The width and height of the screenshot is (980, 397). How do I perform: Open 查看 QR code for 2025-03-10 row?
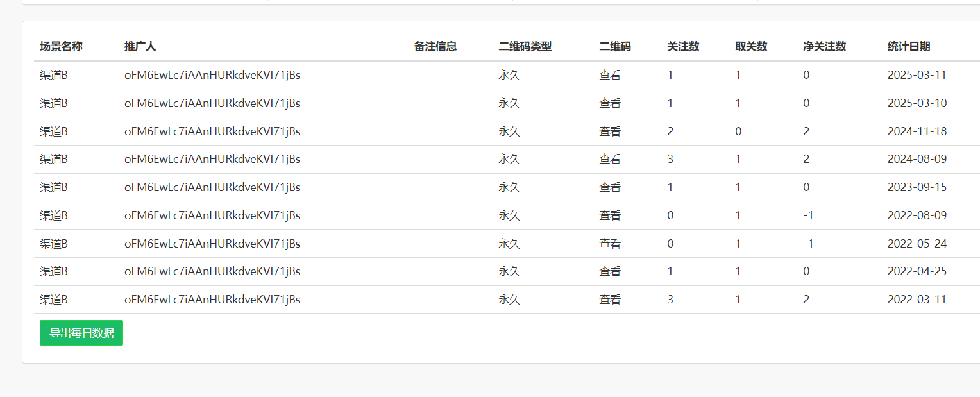pyautogui.click(x=610, y=103)
